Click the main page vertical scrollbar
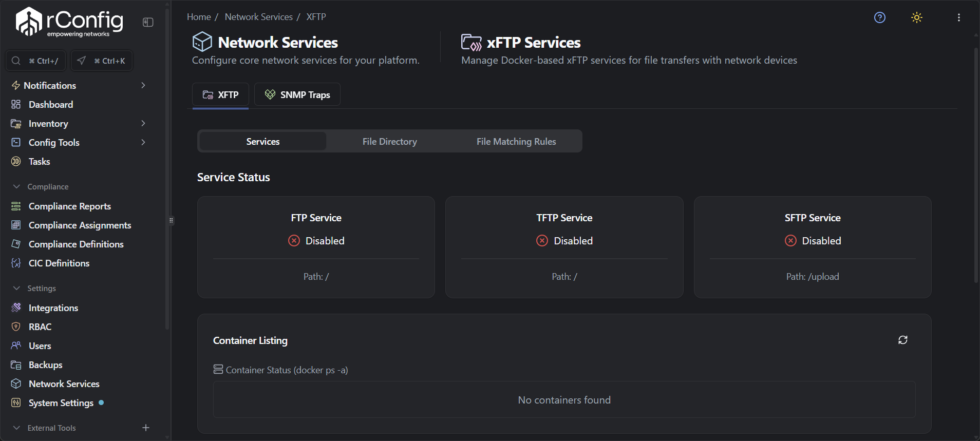 [x=976, y=165]
